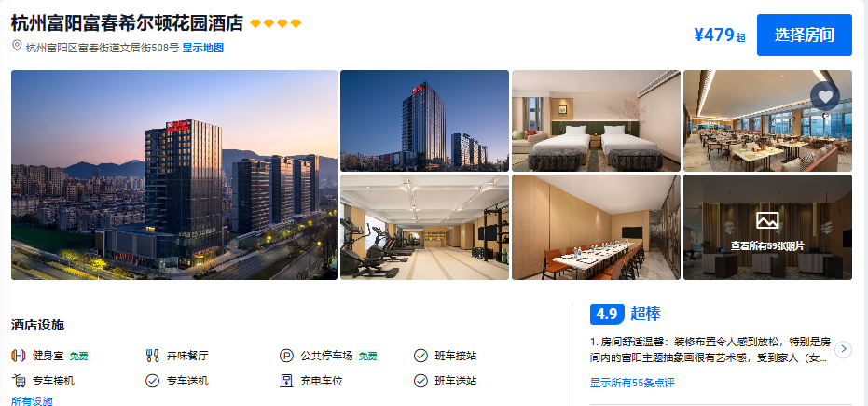868x406 pixels.
Task: Open the large hotel exterior sunset photo
Action: [174, 175]
